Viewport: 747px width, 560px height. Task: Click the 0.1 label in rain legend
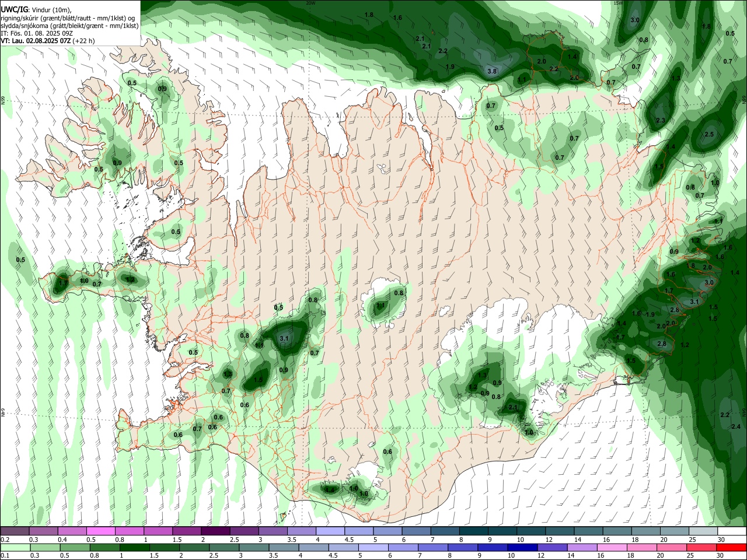[x=5, y=556]
